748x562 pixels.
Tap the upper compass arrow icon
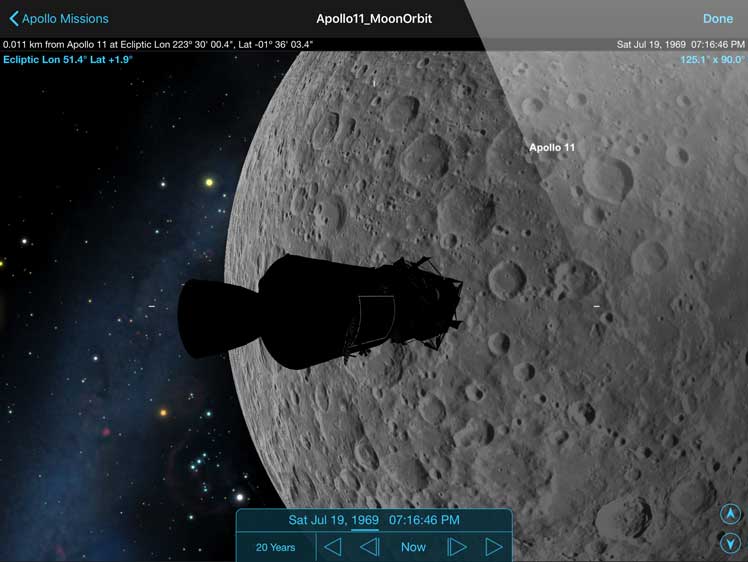coord(730,514)
